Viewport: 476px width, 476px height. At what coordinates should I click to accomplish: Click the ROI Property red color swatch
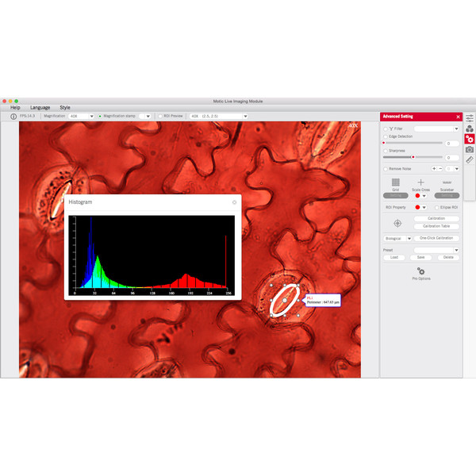click(418, 207)
